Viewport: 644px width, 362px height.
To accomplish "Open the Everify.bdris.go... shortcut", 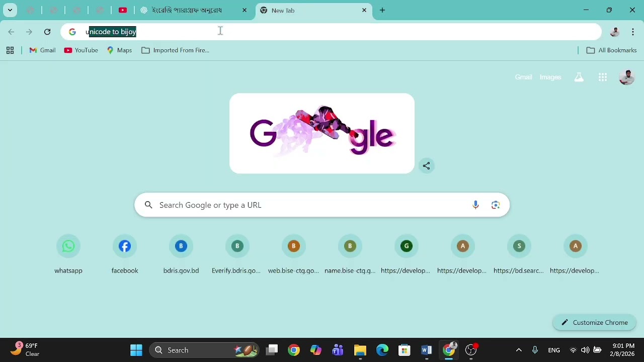I will click(237, 255).
